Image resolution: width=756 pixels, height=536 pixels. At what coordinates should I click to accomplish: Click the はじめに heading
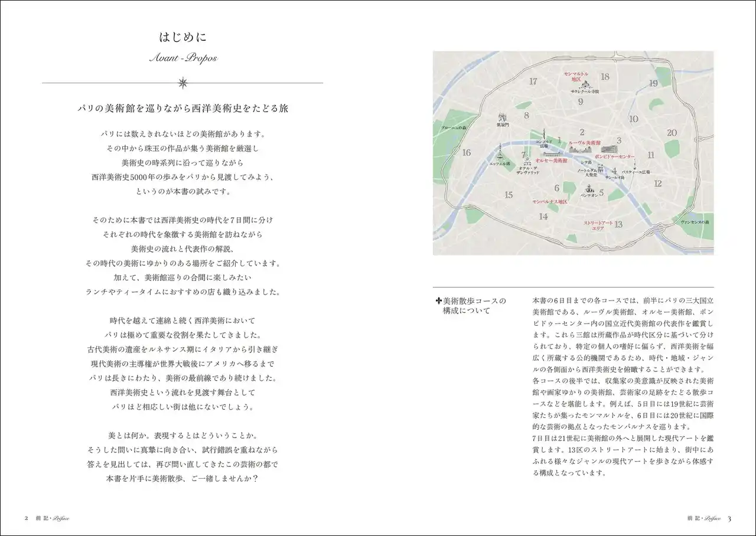click(183, 38)
